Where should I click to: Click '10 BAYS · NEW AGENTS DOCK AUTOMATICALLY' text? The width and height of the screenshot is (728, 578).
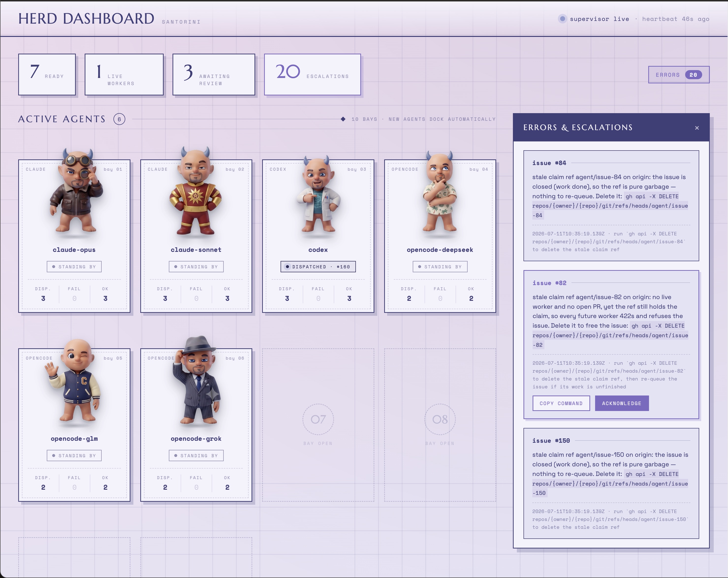point(423,119)
